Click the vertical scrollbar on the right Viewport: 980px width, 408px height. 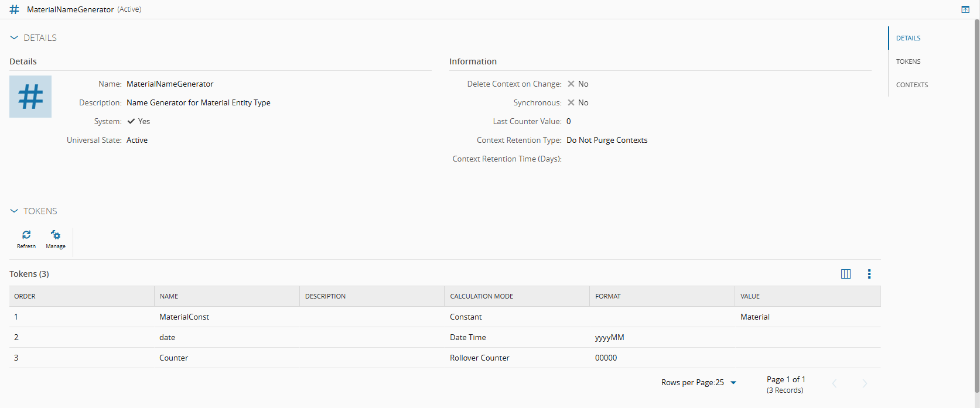[x=976, y=205]
